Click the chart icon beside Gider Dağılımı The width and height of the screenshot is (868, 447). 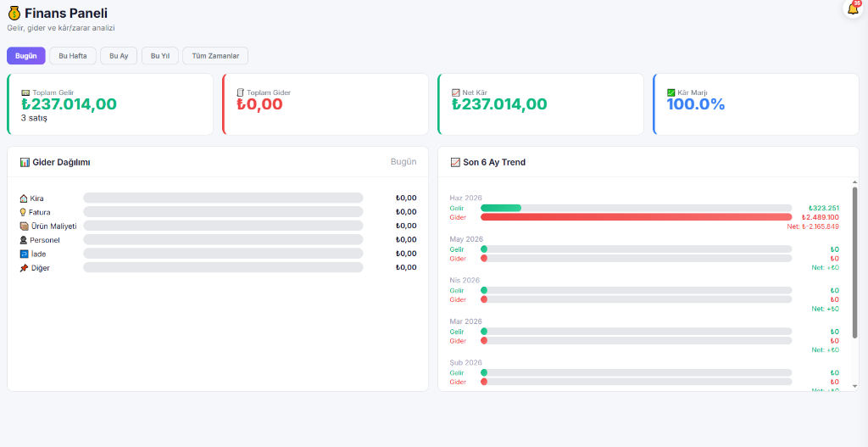[x=25, y=162]
